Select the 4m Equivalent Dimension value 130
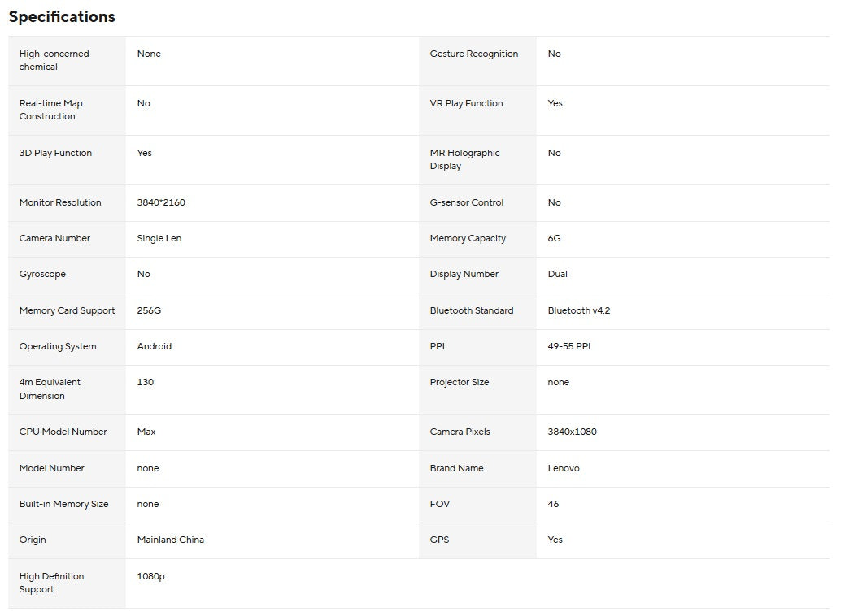Image resolution: width=845 pixels, height=616 pixels. [x=145, y=382]
